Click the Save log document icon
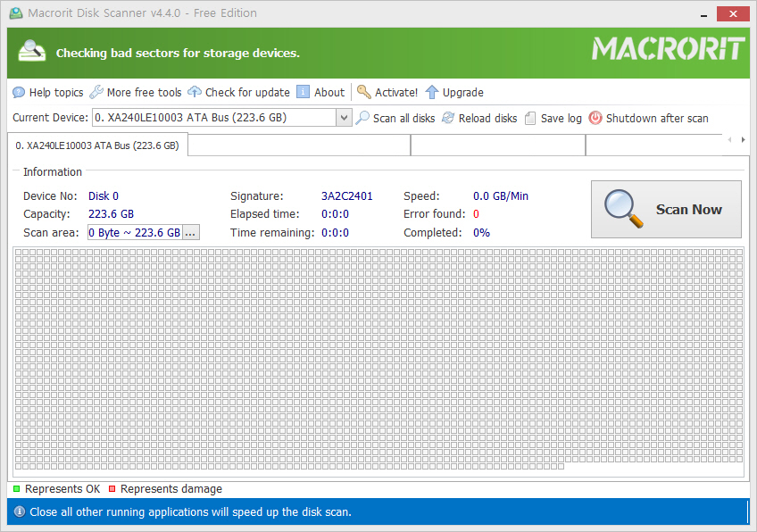The height and width of the screenshot is (532, 757). click(x=530, y=119)
